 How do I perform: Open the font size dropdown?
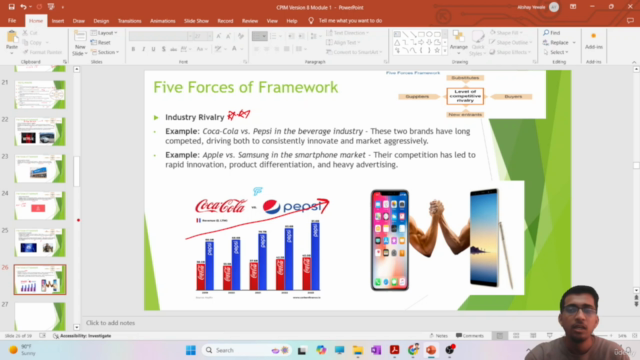[x=209, y=36]
